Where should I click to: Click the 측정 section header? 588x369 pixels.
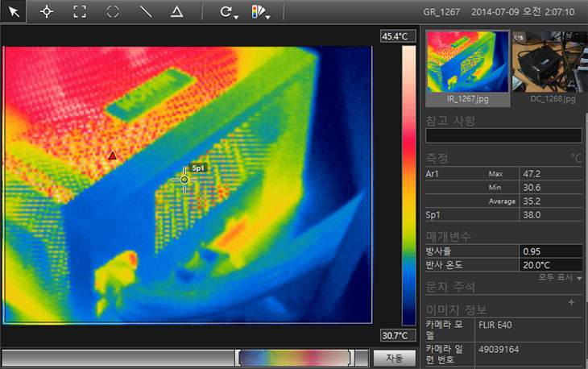[x=437, y=158]
